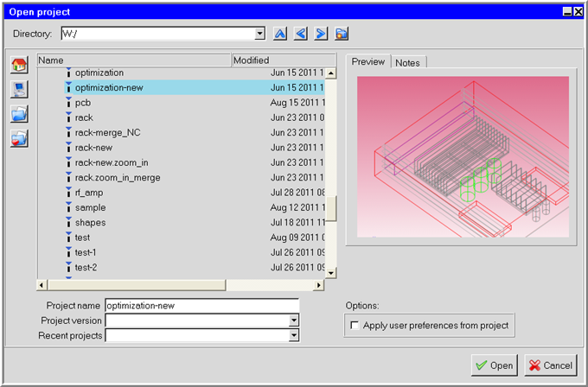Image resolution: width=588 pixels, height=387 pixels.
Task: Confirm with the Open button
Action: pyautogui.click(x=495, y=365)
